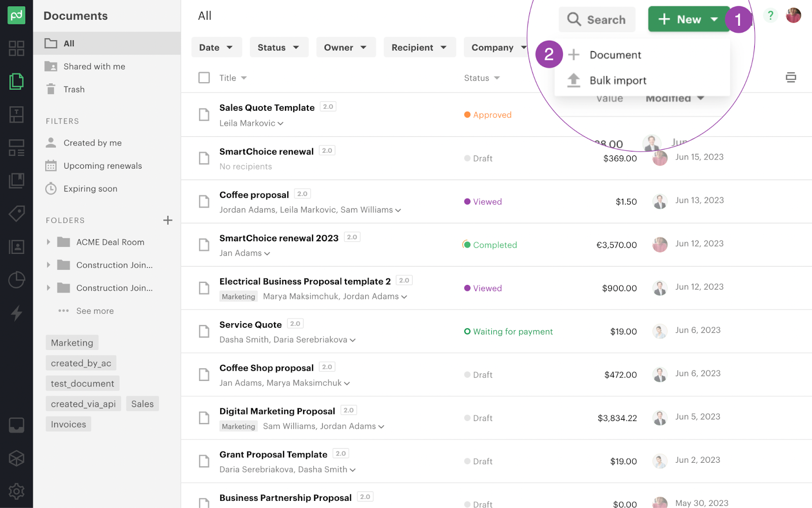Open the Date filter dropdown
The height and width of the screenshot is (508, 812).
pyautogui.click(x=216, y=47)
